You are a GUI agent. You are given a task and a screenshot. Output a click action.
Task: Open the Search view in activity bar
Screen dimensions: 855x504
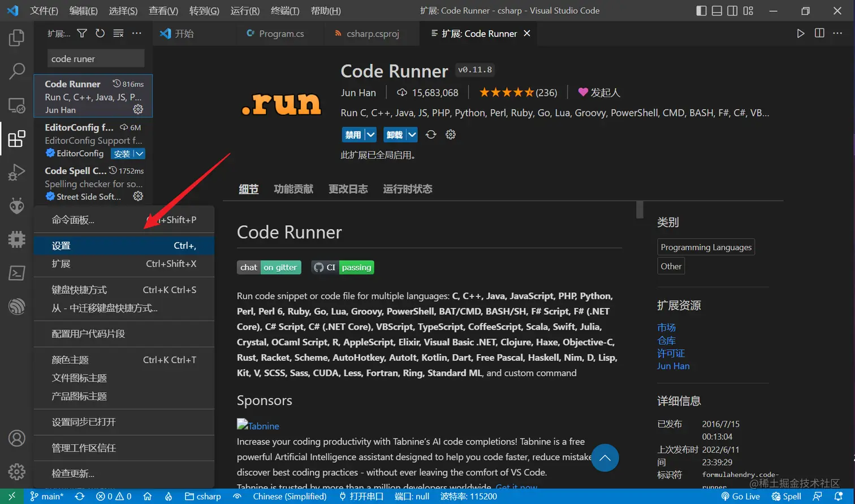tap(17, 71)
